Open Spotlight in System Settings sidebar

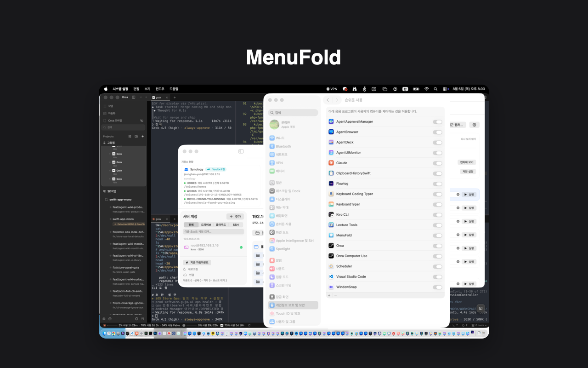pyautogui.click(x=293, y=249)
